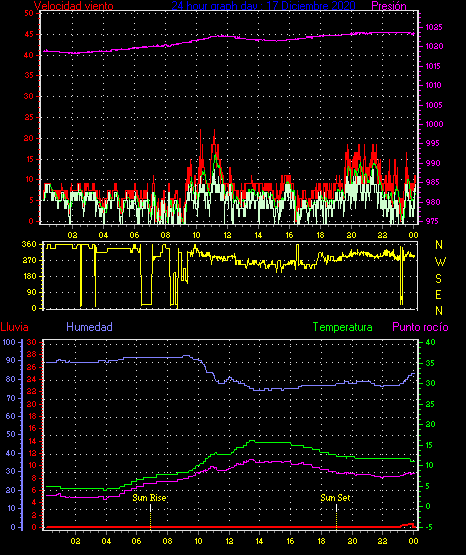Click the 'N' compass label beside direction 0
The image size is (466, 555).
439,311
